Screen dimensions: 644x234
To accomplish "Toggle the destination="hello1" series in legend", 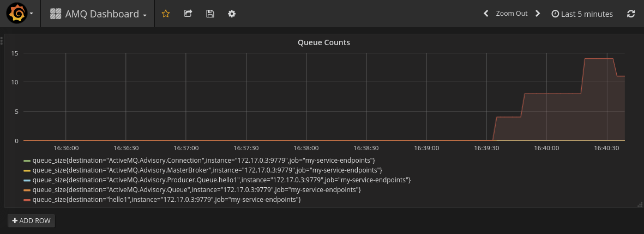I will [x=167, y=200].
